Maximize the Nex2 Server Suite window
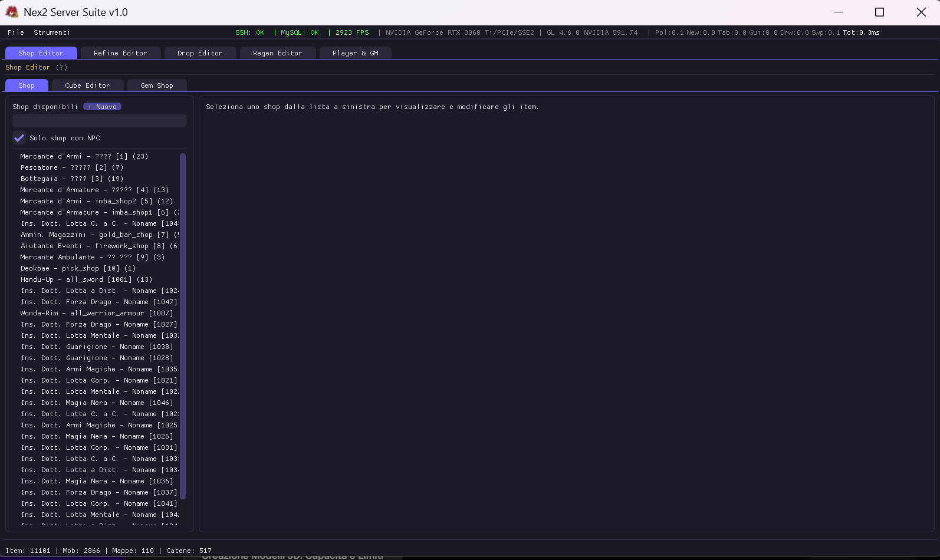 879,12
